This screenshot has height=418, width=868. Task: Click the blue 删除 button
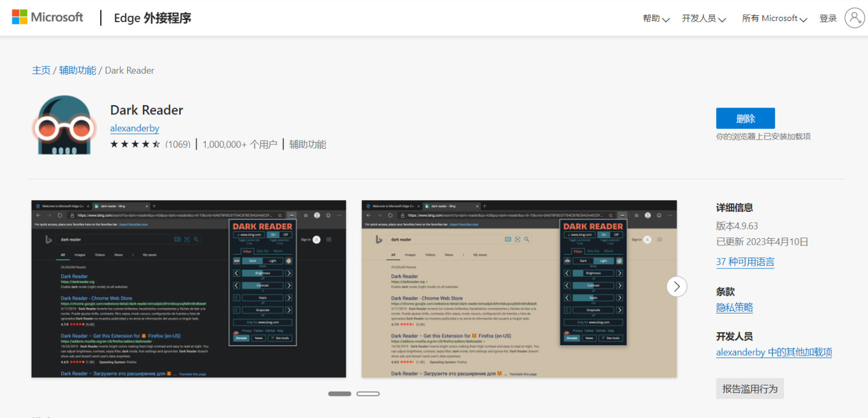[745, 119]
